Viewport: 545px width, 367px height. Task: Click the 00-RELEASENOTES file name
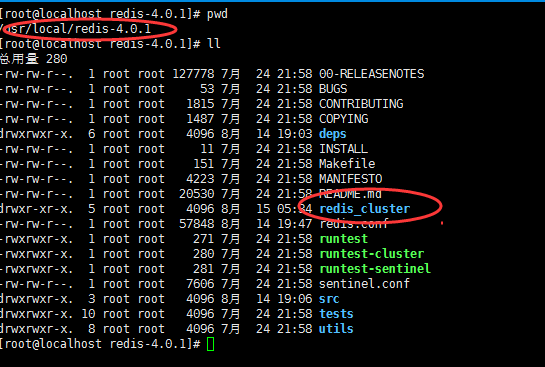(x=372, y=74)
